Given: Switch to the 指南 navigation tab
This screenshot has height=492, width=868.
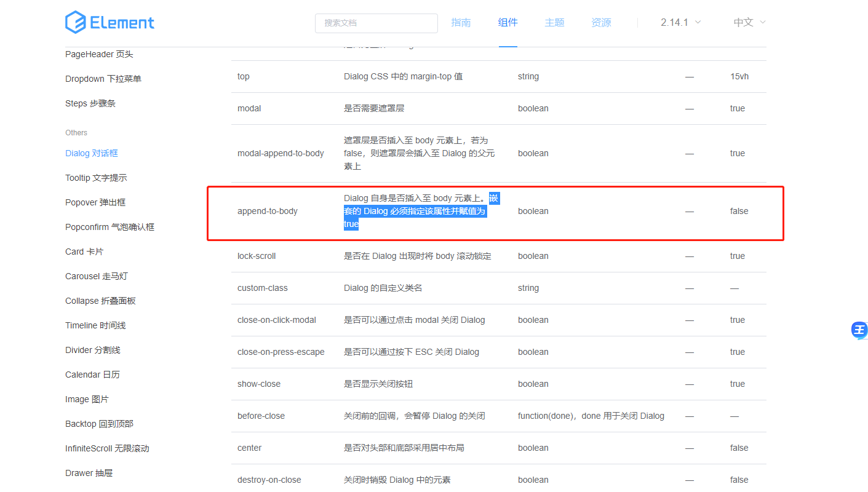Looking at the screenshot, I should tap(461, 22).
